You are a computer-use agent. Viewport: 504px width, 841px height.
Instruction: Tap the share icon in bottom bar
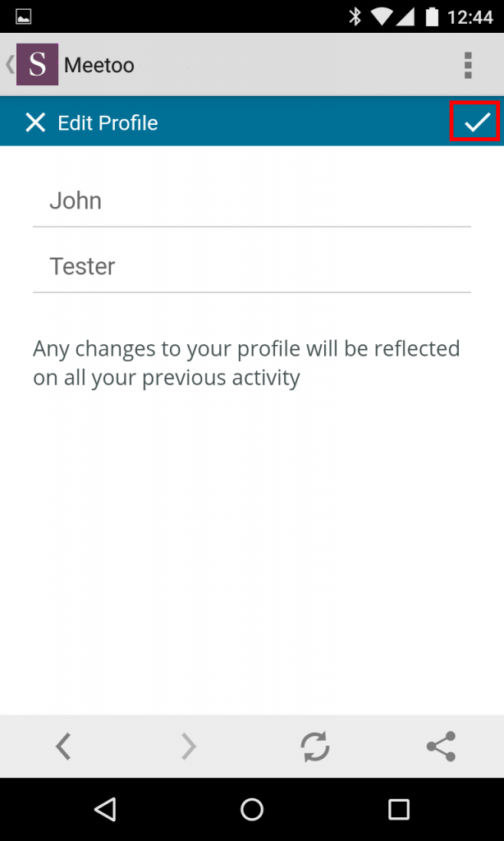tap(441, 747)
